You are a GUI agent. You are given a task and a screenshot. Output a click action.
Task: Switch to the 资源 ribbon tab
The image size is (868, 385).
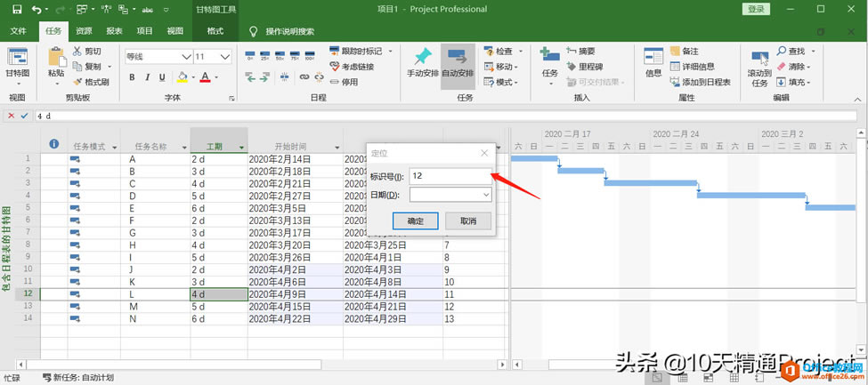pos(84,31)
